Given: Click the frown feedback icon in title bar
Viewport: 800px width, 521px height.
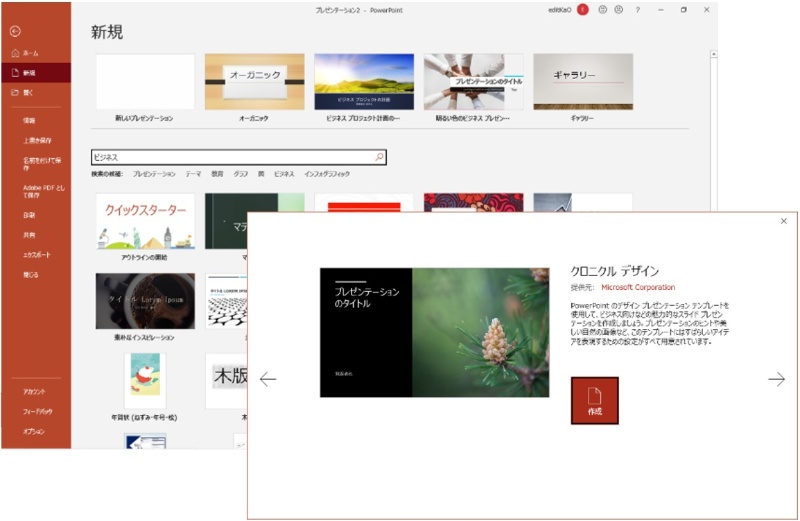Looking at the screenshot, I should tap(618, 10).
